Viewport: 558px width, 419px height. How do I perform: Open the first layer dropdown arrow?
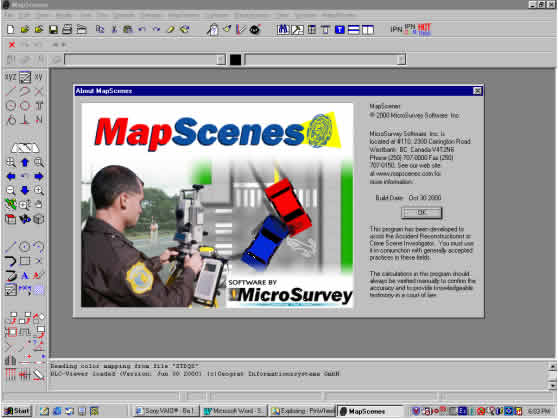click(x=221, y=59)
